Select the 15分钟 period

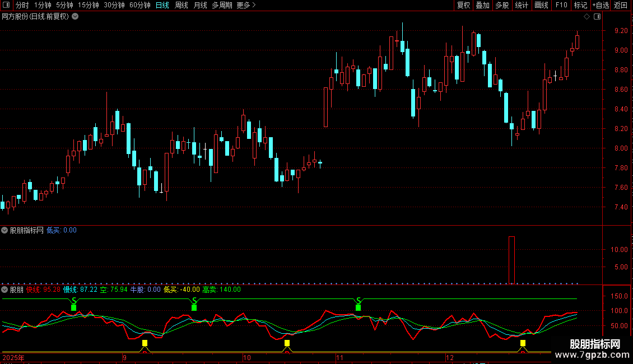(x=89, y=5)
